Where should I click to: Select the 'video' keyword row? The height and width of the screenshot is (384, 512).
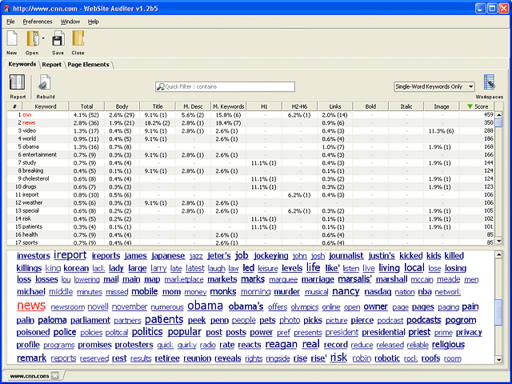click(x=251, y=131)
